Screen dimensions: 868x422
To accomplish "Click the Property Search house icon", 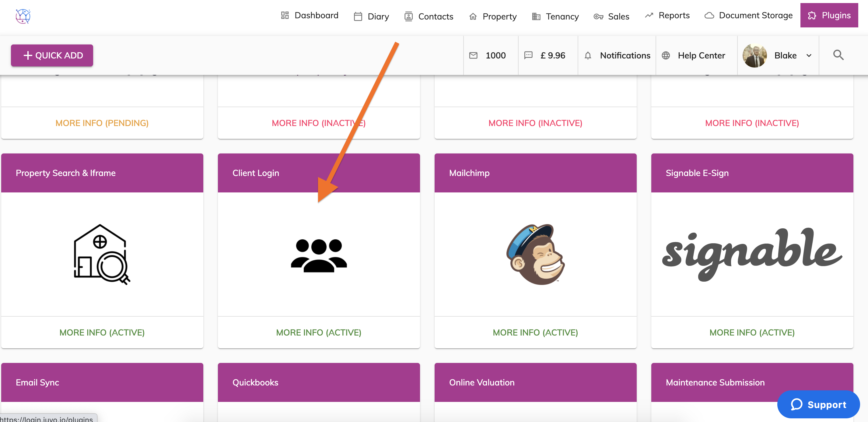I will 102,254.
